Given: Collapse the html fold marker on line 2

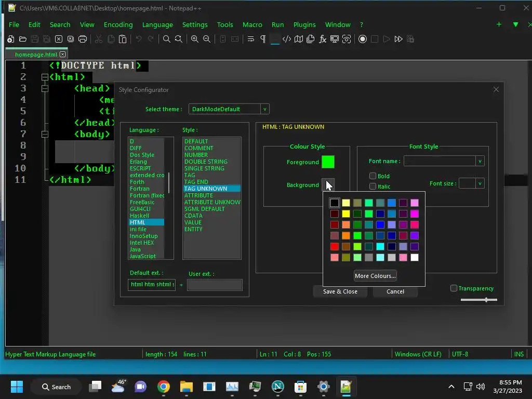Looking at the screenshot, I should 45,77.
